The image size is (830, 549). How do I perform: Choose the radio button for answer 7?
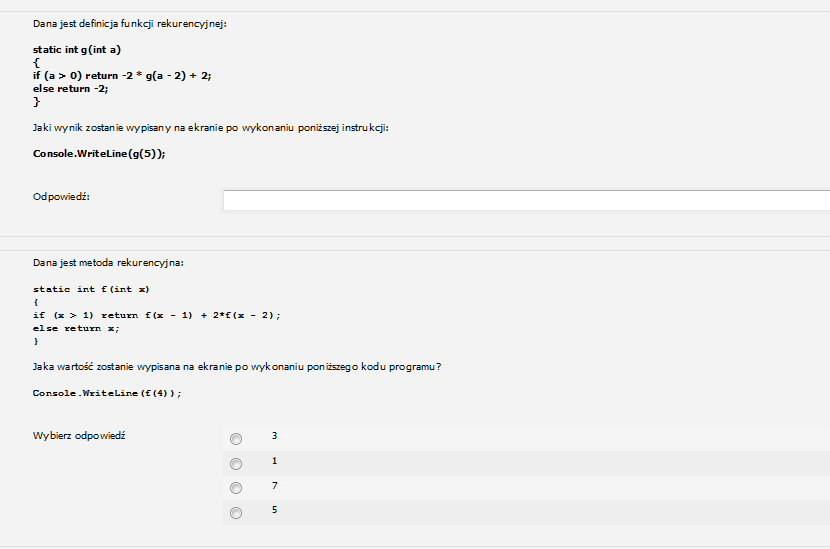click(236, 488)
